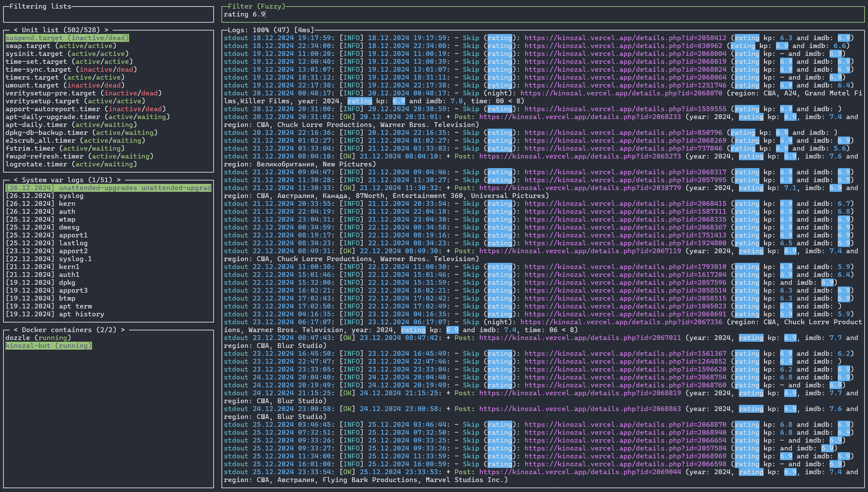
Task: Open the apport1 log
Action: [x=47, y=235]
